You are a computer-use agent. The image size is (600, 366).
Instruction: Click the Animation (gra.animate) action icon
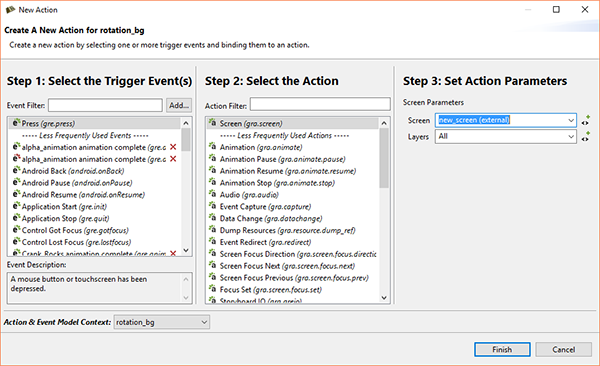(x=212, y=147)
